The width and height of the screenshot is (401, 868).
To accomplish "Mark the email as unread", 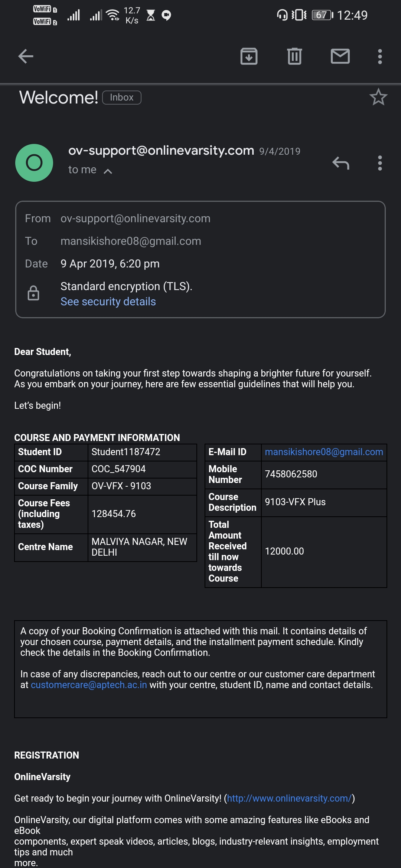I will (x=340, y=56).
